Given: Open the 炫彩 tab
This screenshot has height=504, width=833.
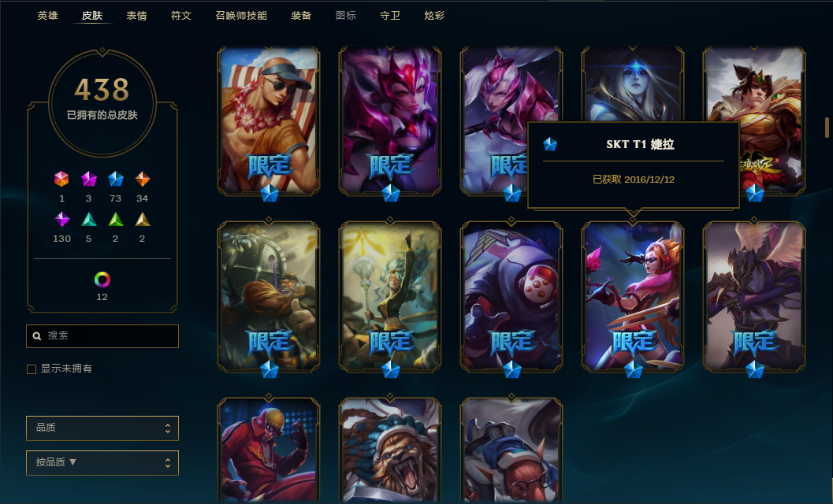Looking at the screenshot, I should coord(434,16).
